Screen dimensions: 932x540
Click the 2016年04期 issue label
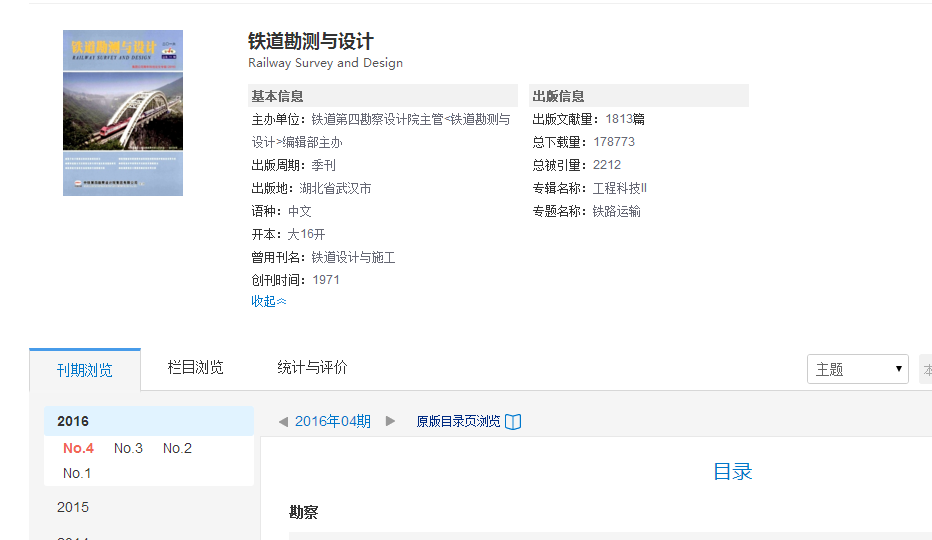click(x=333, y=421)
